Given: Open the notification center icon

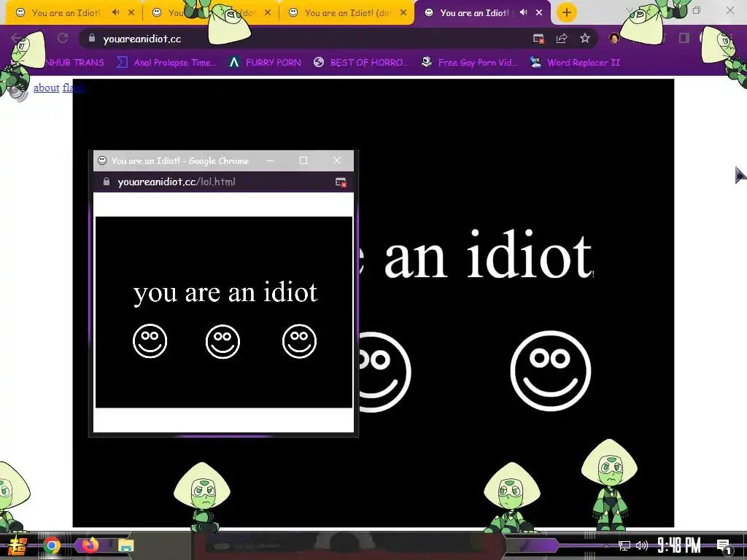Looking at the screenshot, I should click(724, 546).
